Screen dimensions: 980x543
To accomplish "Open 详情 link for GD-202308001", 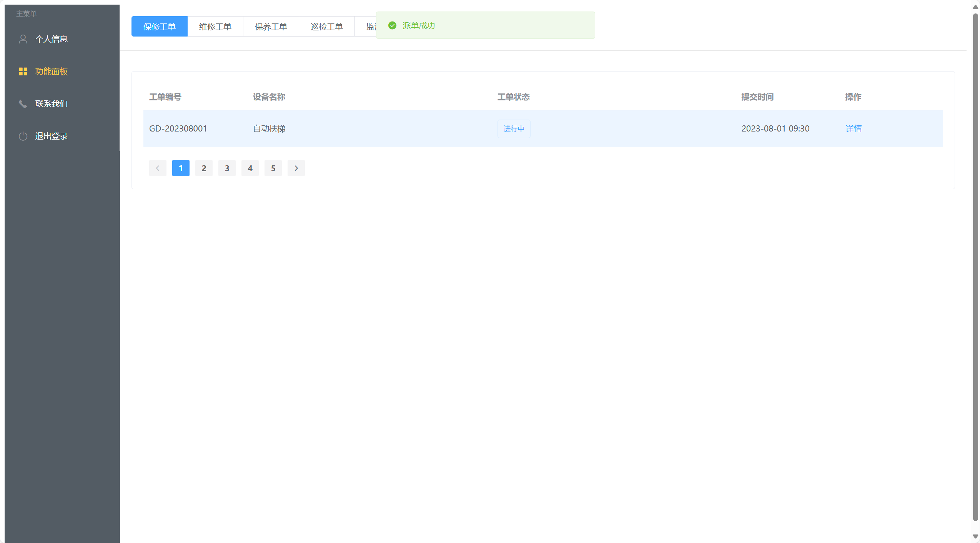I will click(x=853, y=128).
